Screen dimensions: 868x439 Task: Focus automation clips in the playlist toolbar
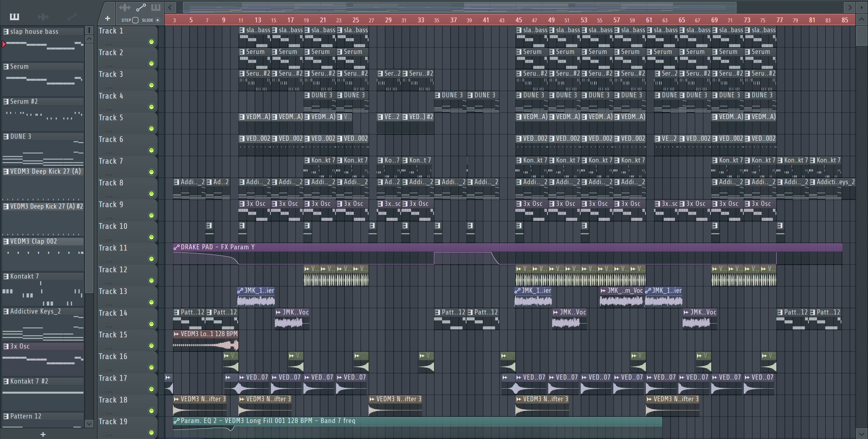[x=141, y=8]
